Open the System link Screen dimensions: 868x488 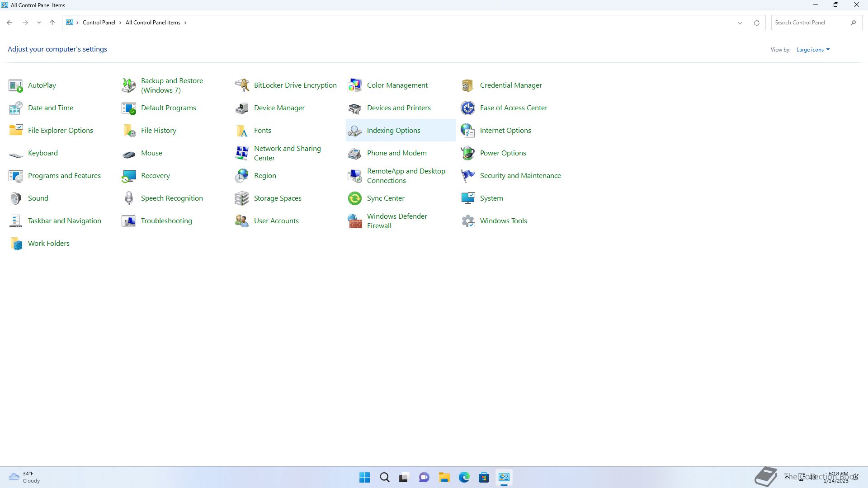(x=491, y=198)
